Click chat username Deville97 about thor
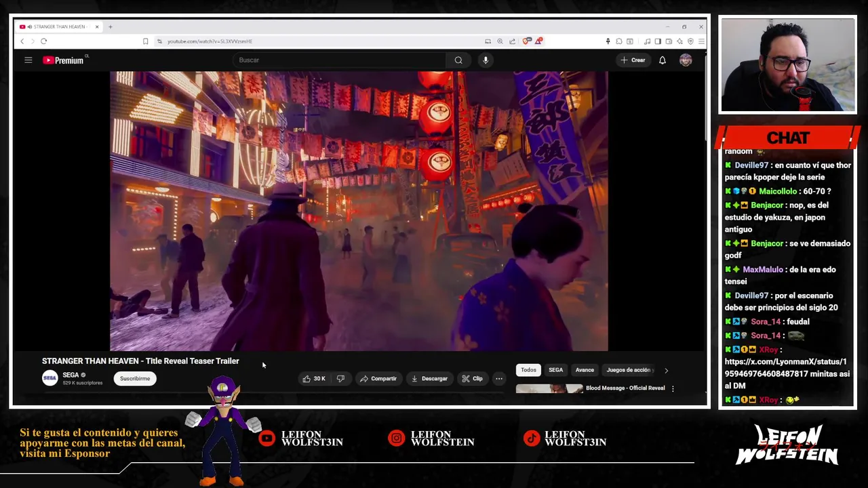 pos(751,165)
